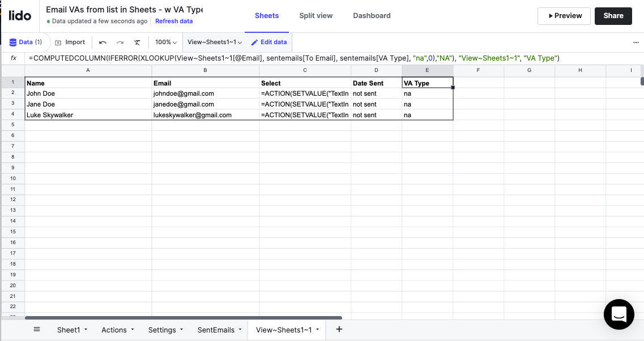The width and height of the screenshot is (644, 341).
Task: Click the Share button
Action: (x=613, y=16)
